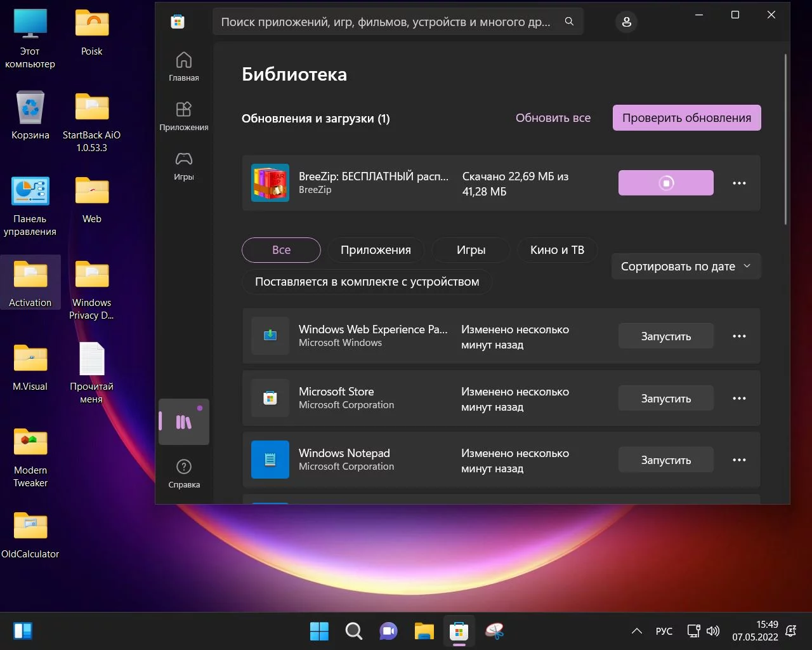Open more options for Windows Notepad
Image resolution: width=812 pixels, height=650 pixels.
pos(739,460)
